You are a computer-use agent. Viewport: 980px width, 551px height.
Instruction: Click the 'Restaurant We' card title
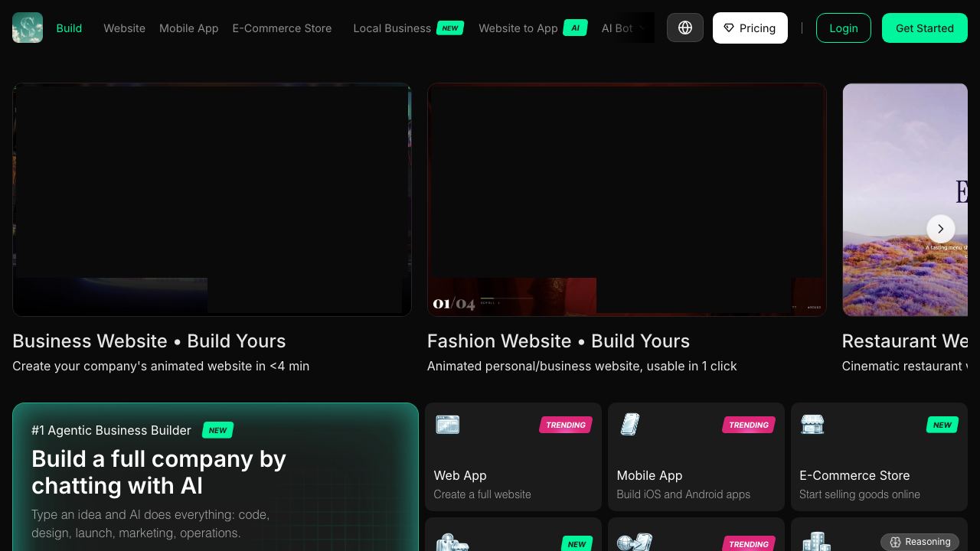905,341
